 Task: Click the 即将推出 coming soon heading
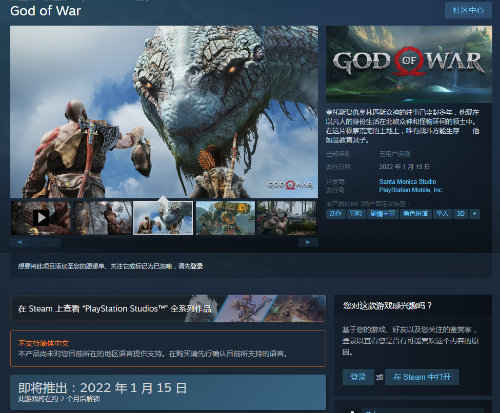pyautogui.click(x=102, y=388)
